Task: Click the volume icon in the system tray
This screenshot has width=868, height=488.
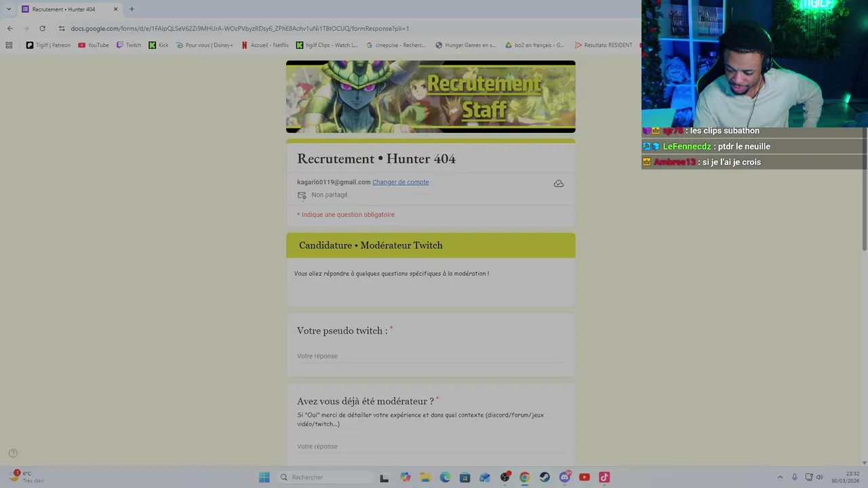Action: pyautogui.click(x=820, y=477)
